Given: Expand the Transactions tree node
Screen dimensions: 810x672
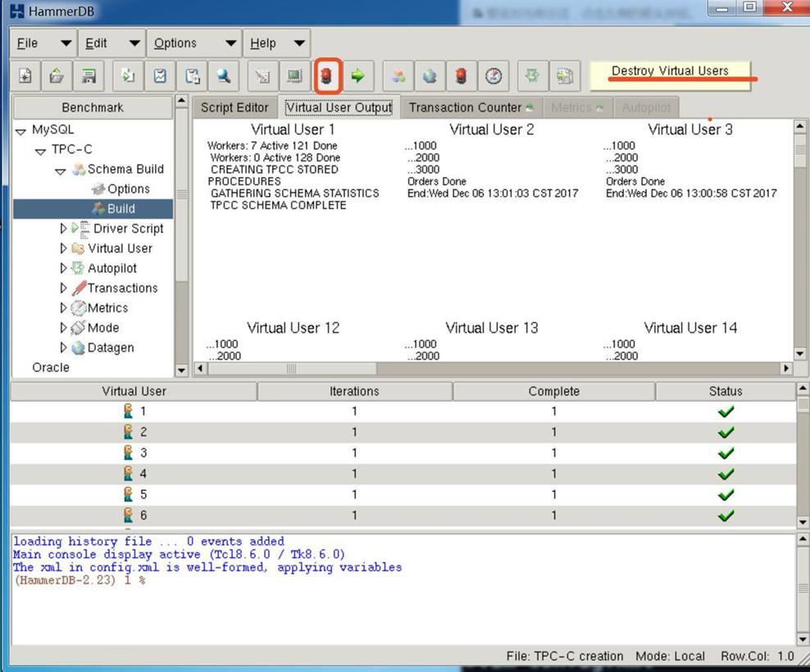Looking at the screenshot, I should tap(64, 288).
